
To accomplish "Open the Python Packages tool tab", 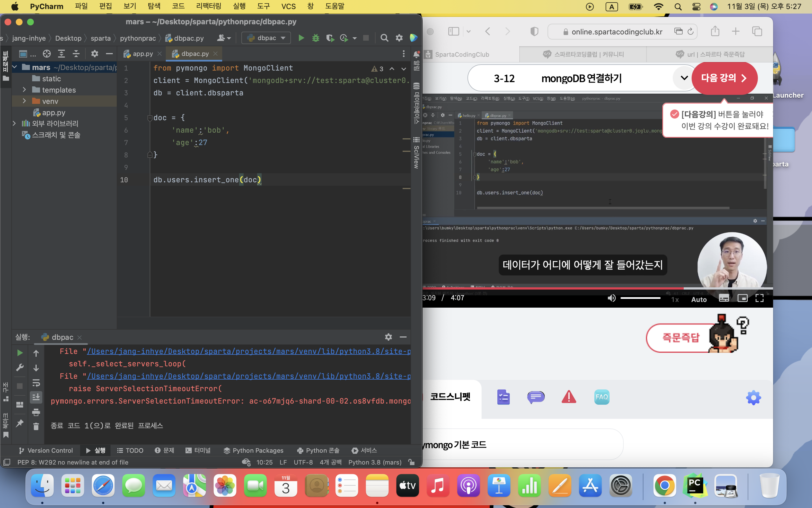I will point(253,450).
